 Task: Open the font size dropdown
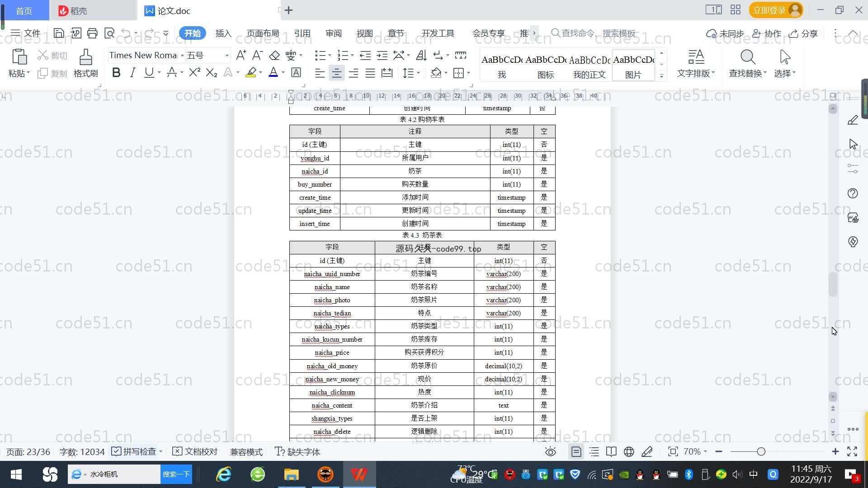click(x=227, y=55)
